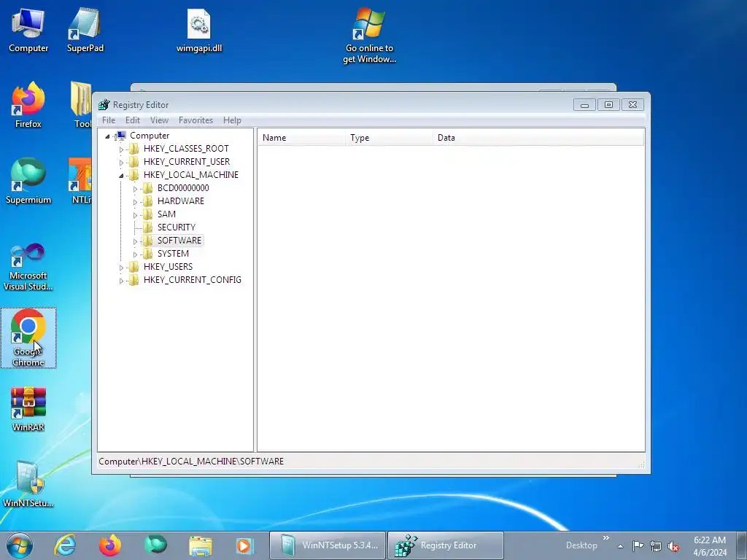This screenshot has width=747, height=560.
Task: Open the Supermium desktop shortcut
Action: (28, 182)
